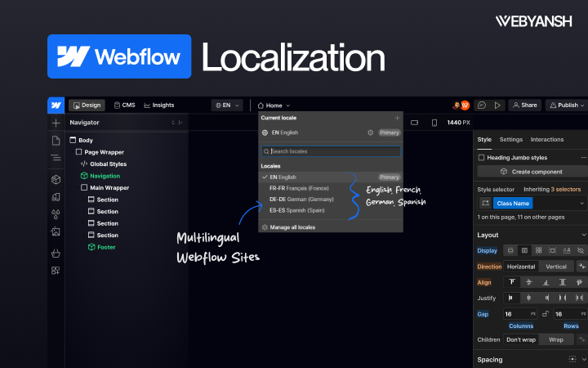Select the first Align option (start)

click(512, 282)
